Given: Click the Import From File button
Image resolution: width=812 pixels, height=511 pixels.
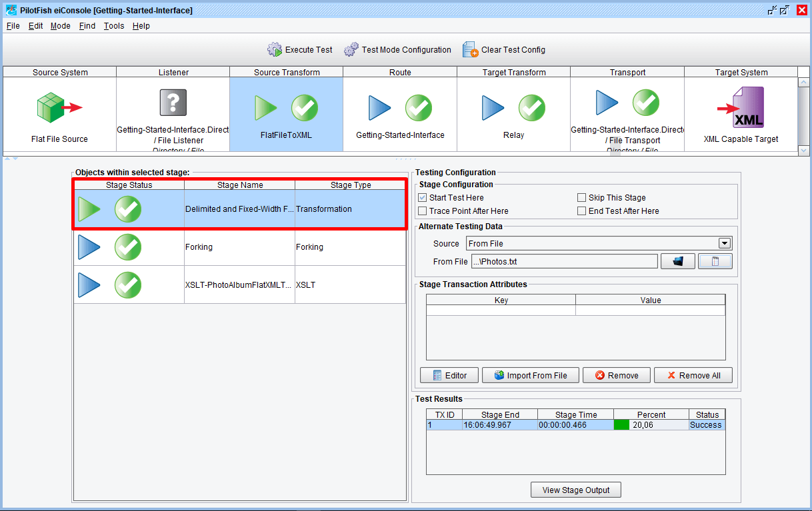Looking at the screenshot, I should pos(531,375).
